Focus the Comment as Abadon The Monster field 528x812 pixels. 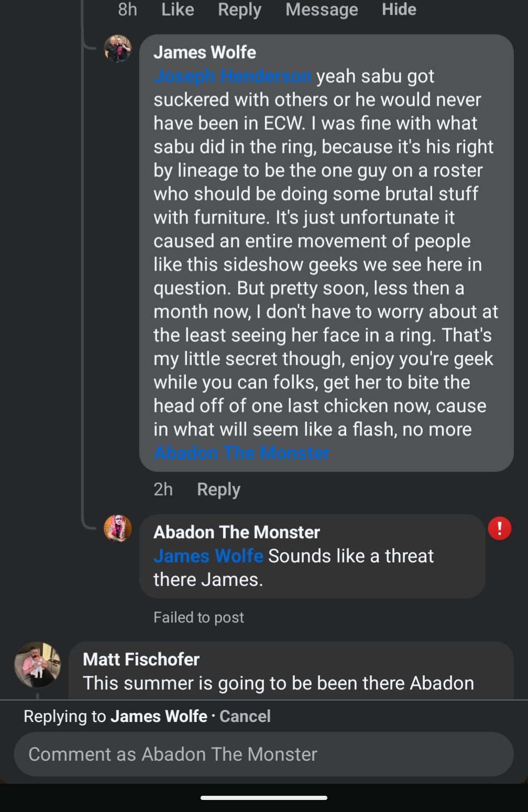(x=263, y=754)
